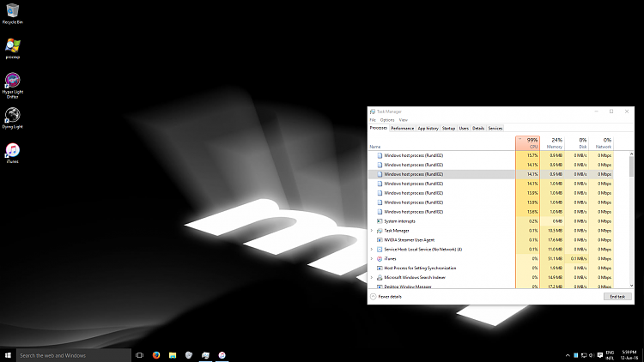
Task: Click the Search the web and Windows box
Action: pyautogui.click(x=74, y=355)
